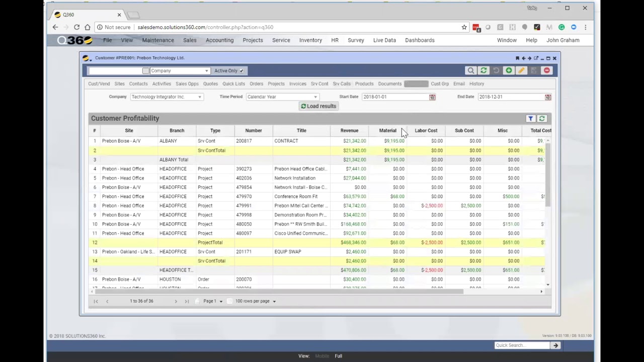Click the Grammarly extension icon
Screen dimensions: 644x362
561,27
